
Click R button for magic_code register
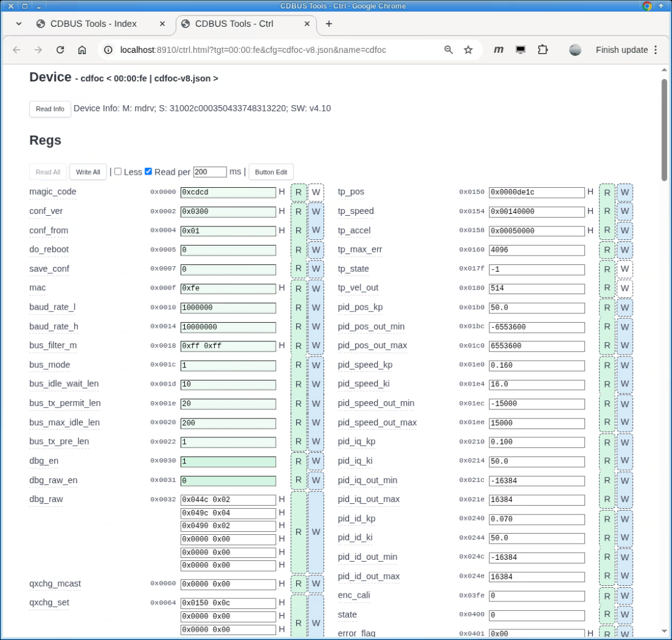point(299,192)
